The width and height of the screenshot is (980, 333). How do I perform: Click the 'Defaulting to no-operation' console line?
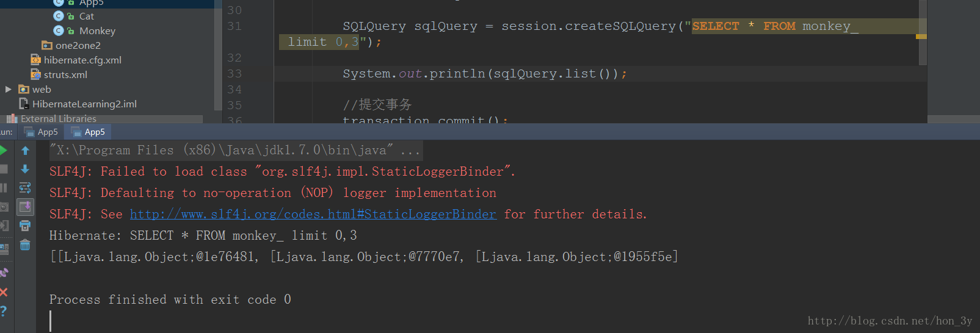tap(273, 193)
